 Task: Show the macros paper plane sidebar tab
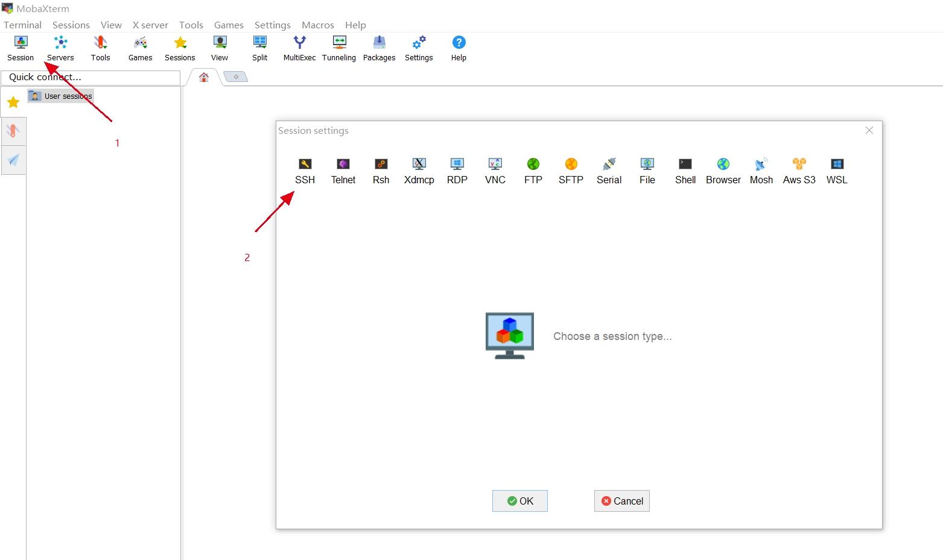[13, 160]
